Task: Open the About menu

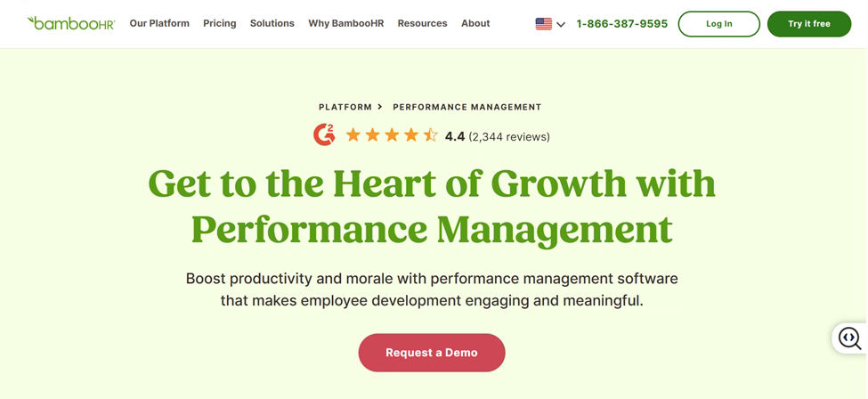Action: [x=475, y=23]
